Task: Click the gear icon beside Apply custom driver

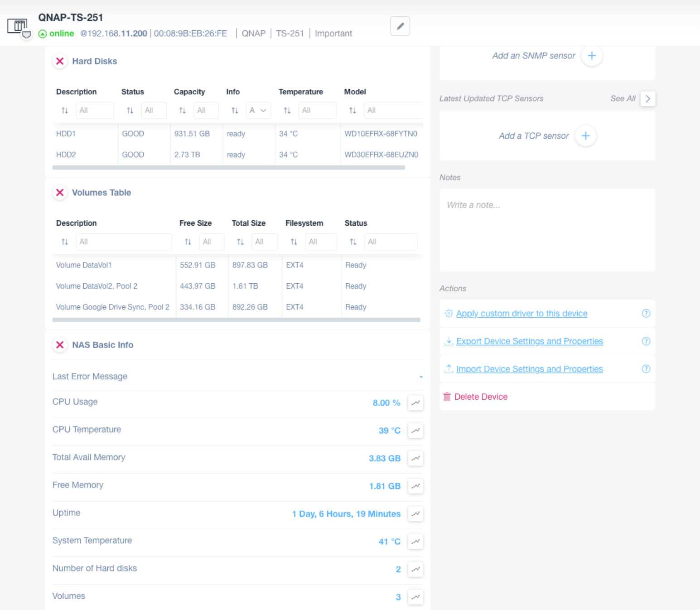Action: tap(449, 313)
